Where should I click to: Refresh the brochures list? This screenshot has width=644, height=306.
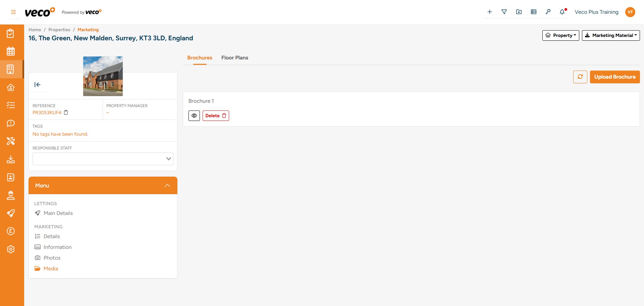[x=580, y=77]
